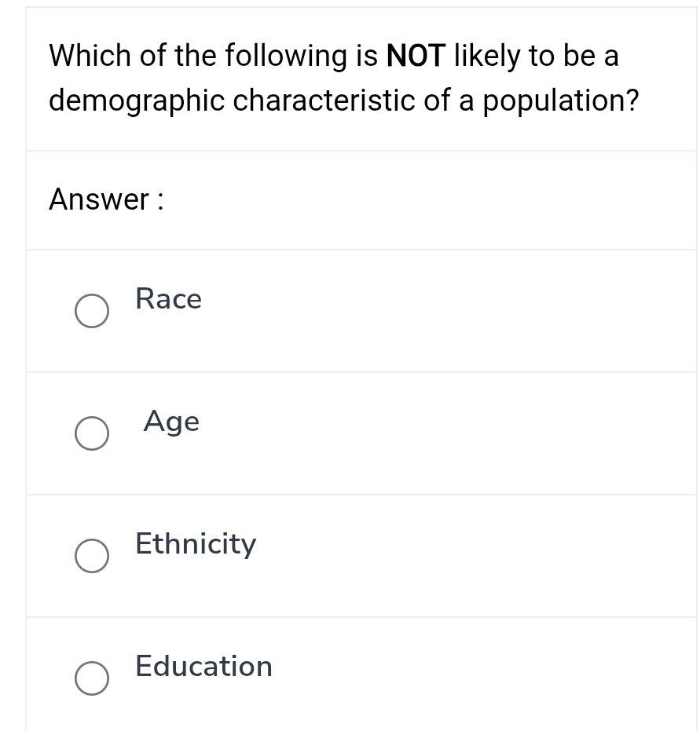Click the Answer section header
The height and width of the screenshot is (731, 700).
(105, 199)
